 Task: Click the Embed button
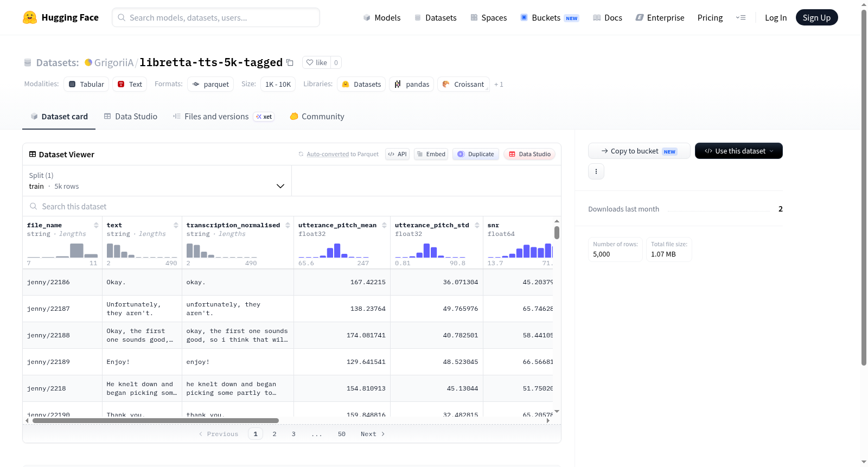(x=431, y=154)
